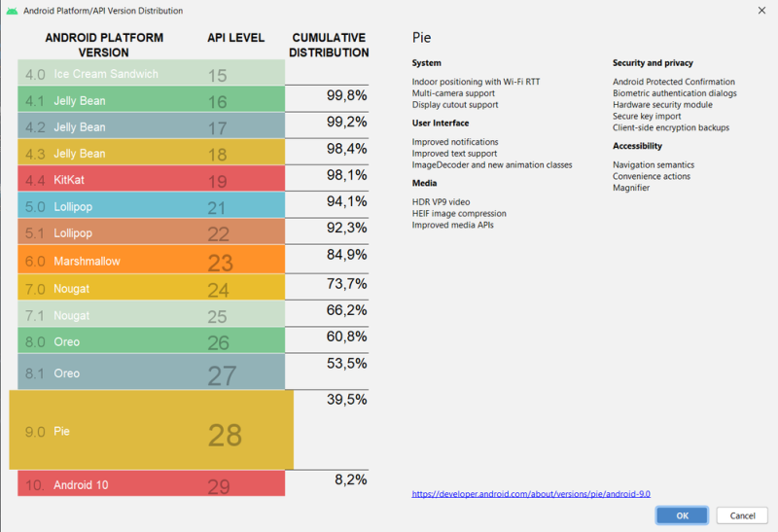778x532 pixels.
Task: Choose the Marshmallow 6.0 bar
Action: click(151, 260)
